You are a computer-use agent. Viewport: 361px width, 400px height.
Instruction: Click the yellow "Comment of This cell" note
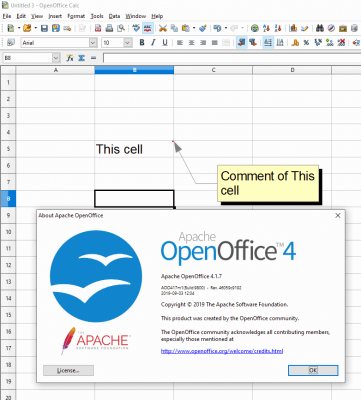pos(268,183)
